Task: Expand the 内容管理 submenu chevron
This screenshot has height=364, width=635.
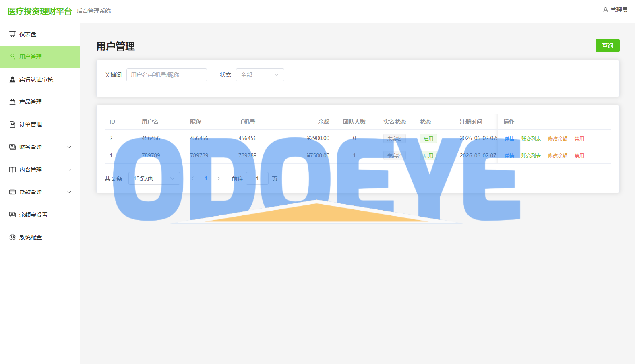Action: pyautogui.click(x=69, y=170)
